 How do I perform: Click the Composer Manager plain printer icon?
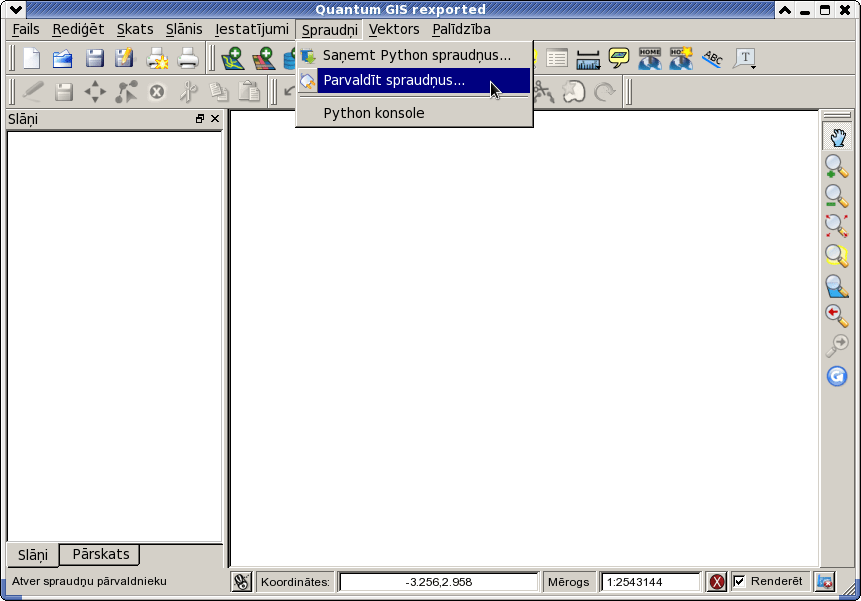coord(188,58)
